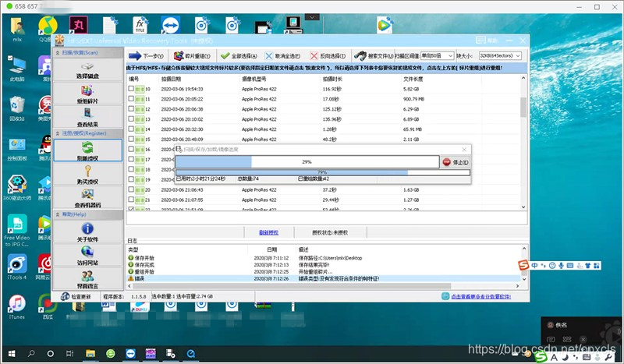Click 碎片重组 toolbar button
The height and width of the screenshot is (364, 624).
(x=192, y=55)
